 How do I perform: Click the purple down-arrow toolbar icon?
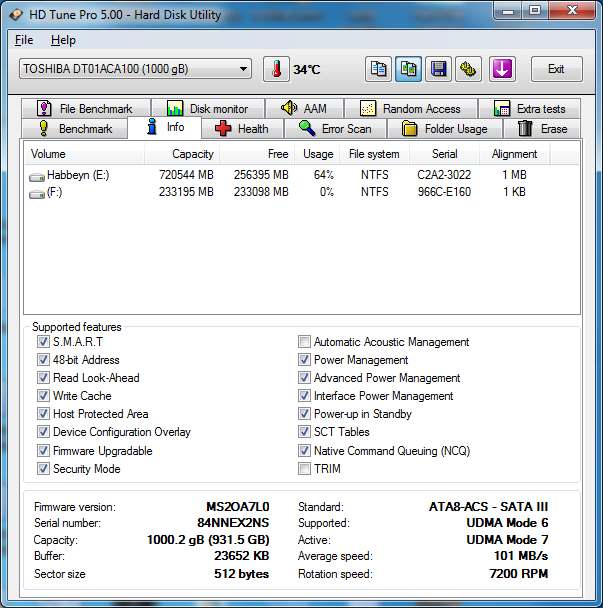501,69
